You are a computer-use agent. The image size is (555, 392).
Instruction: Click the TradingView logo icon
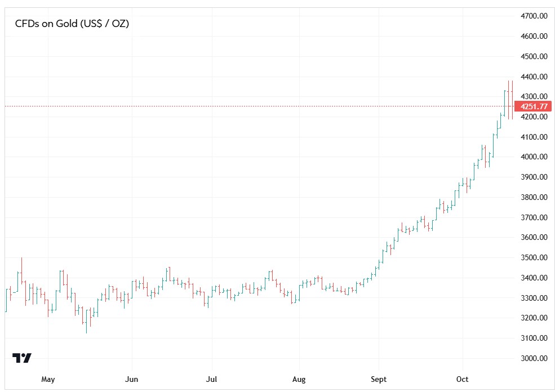[22, 358]
